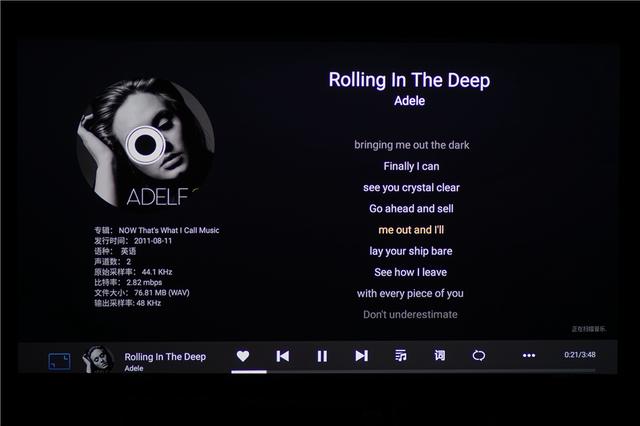Viewport: 640px width, 426px height.
Task: Click the lyric 'Don't underestimate'
Action: click(410, 315)
